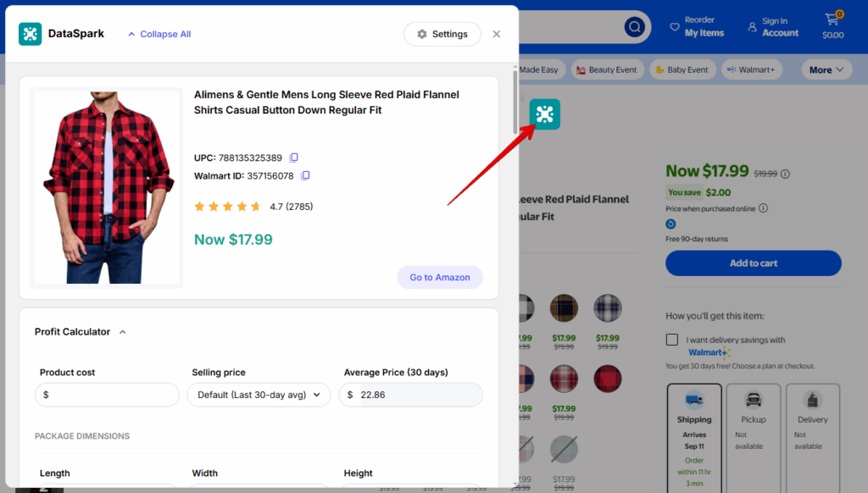
Task: Open DataSpark Settings
Action: pos(442,34)
